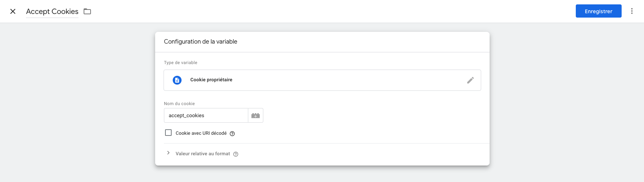Focus the accept_cookies cookie name field
The height and width of the screenshot is (182, 644).
point(206,115)
